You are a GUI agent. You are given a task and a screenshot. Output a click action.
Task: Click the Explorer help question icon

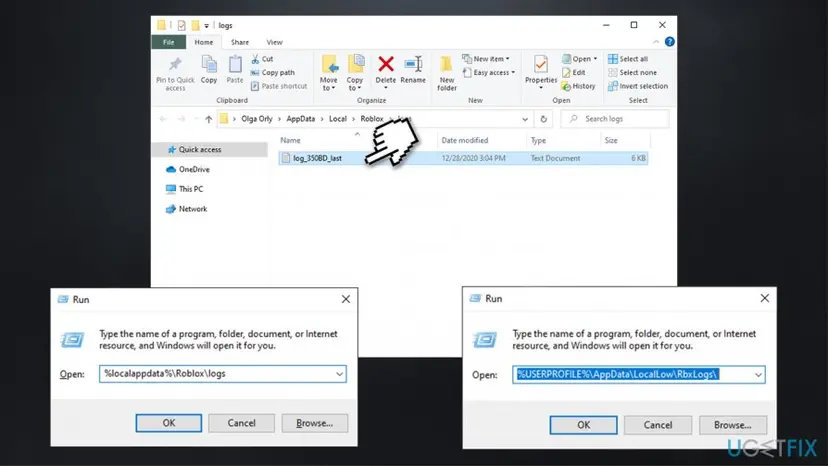(669, 42)
